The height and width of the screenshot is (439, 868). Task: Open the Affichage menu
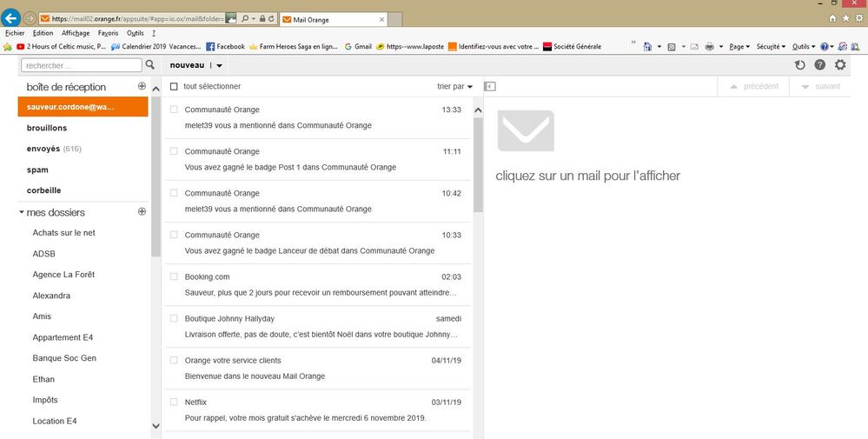pyautogui.click(x=76, y=33)
